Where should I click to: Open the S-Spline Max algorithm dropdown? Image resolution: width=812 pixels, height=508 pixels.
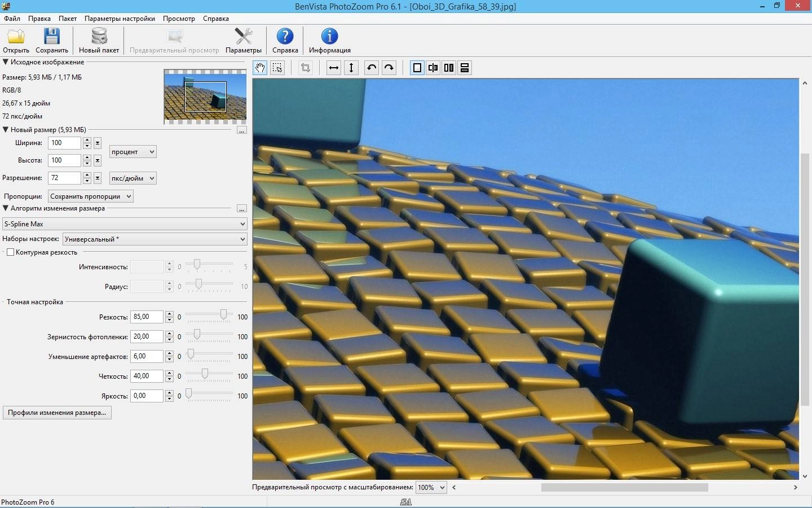click(125, 224)
